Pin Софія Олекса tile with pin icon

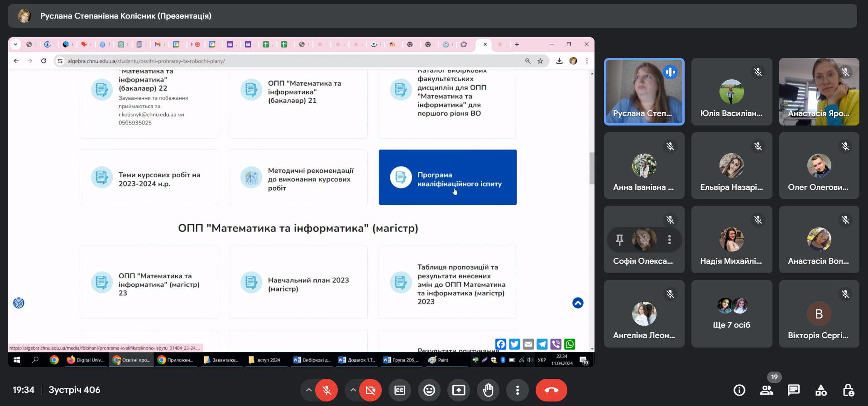(619, 240)
